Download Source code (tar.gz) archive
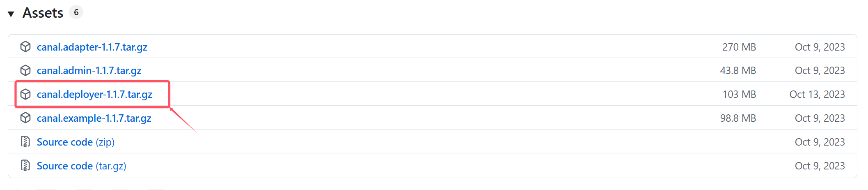The image size is (868, 190). coord(81,166)
